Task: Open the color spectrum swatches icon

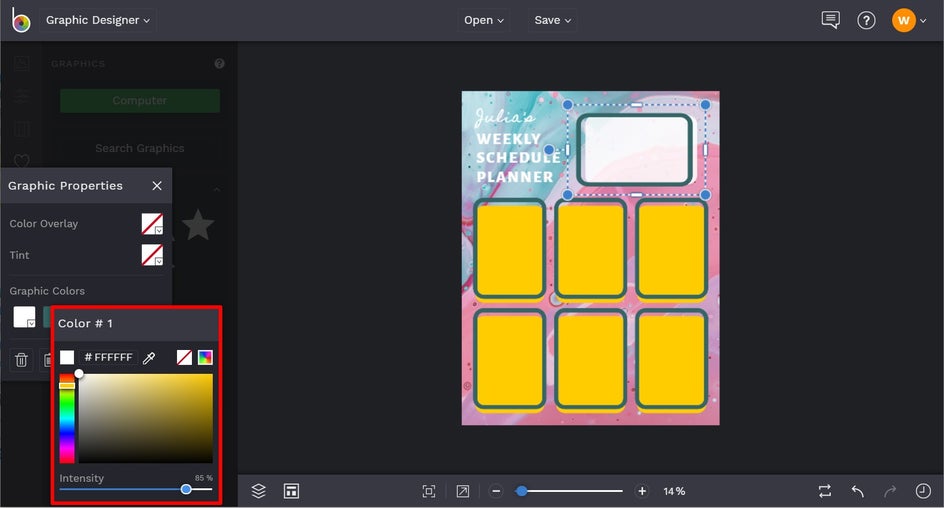Action: click(x=205, y=358)
